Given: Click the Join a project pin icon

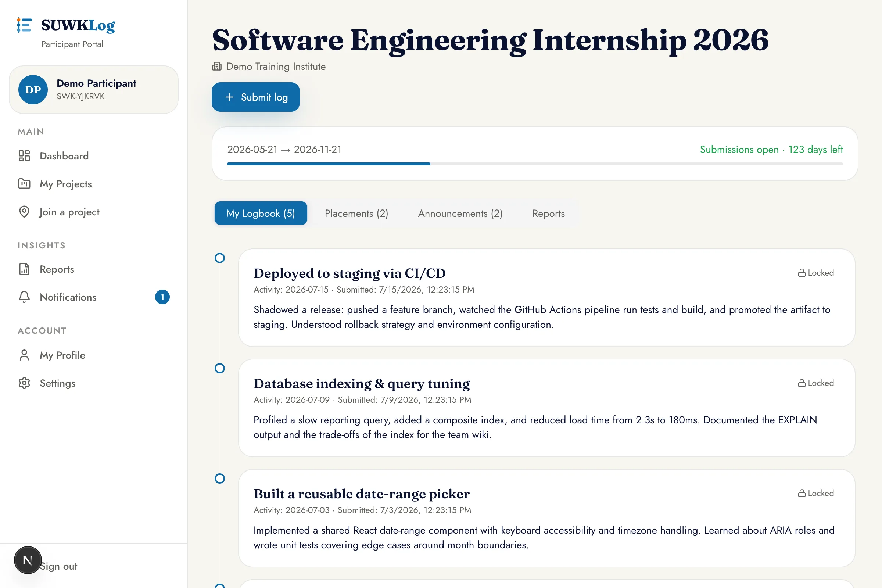Looking at the screenshot, I should 24,212.
